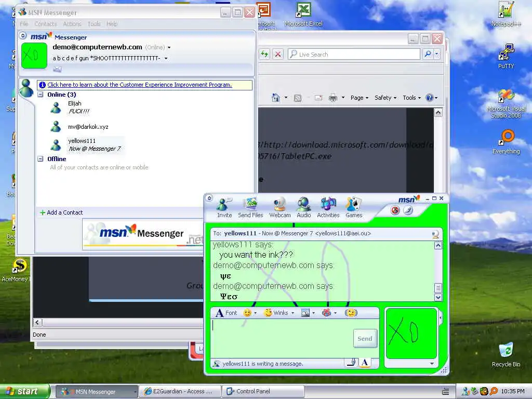Insert an emoticon smiley in chat
The image size is (532, 399).
[x=247, y=313]
